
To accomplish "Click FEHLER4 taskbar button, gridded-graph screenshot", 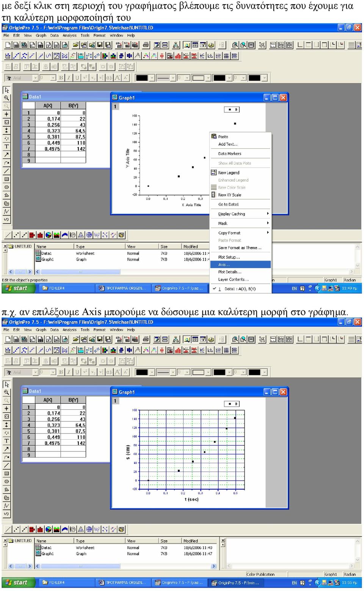I will coord(66,583).
